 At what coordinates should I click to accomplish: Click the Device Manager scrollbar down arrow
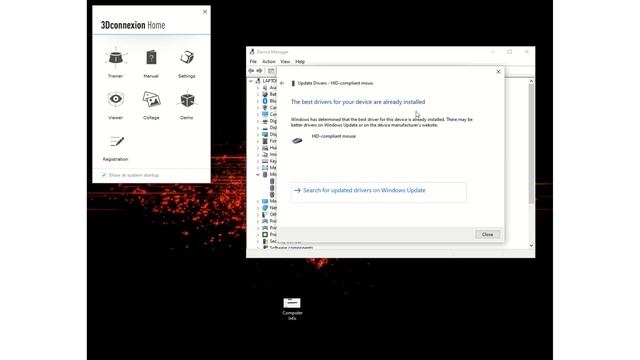tap(531, 246)
